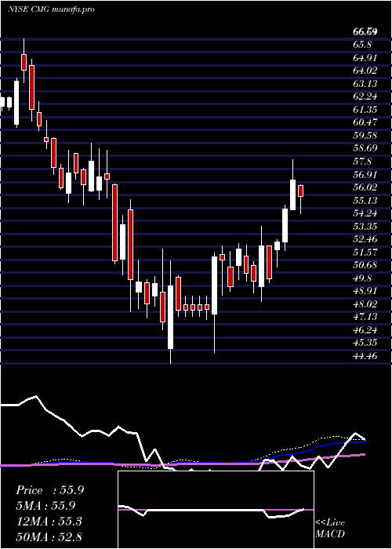Select the 48.02 price axis label
The height and width of the screenshot is (549, 392).
(365, 304)
